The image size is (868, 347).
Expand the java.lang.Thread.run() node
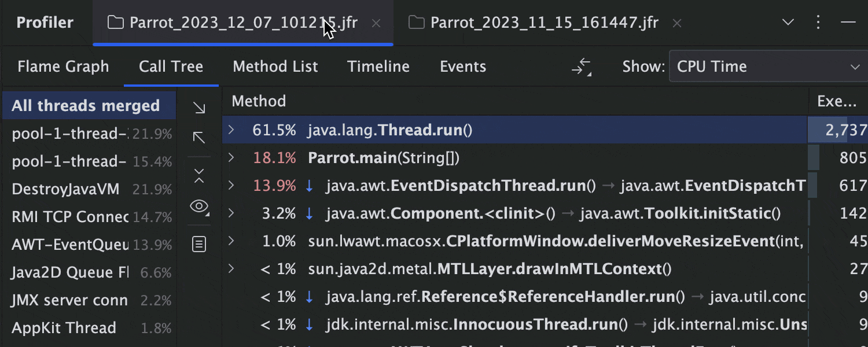click(x=231, y=130)
